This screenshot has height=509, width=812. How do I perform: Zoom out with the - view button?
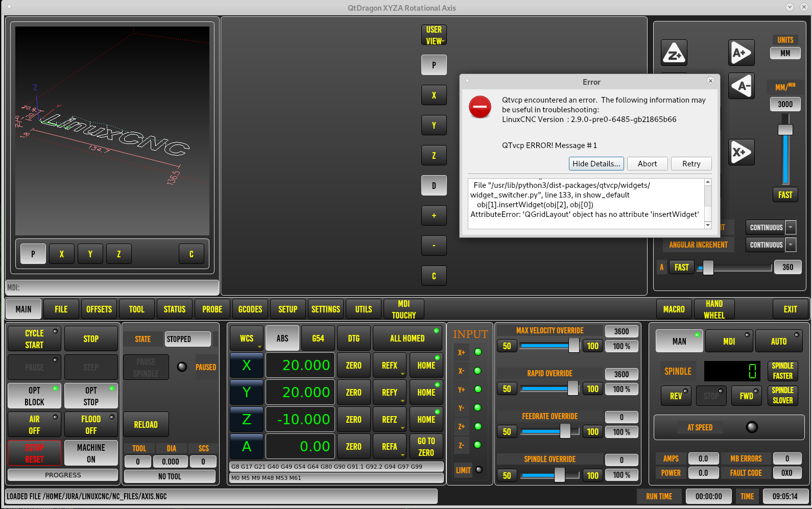[434, 246]
